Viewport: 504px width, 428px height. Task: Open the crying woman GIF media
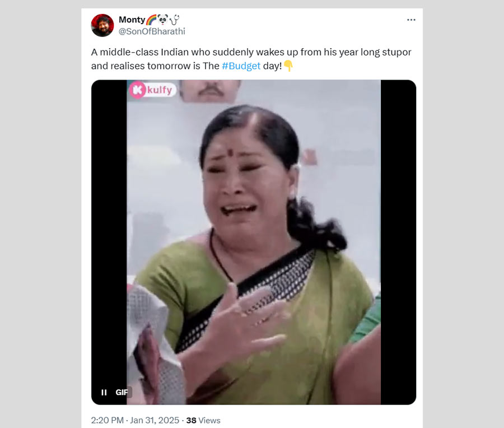254,242
